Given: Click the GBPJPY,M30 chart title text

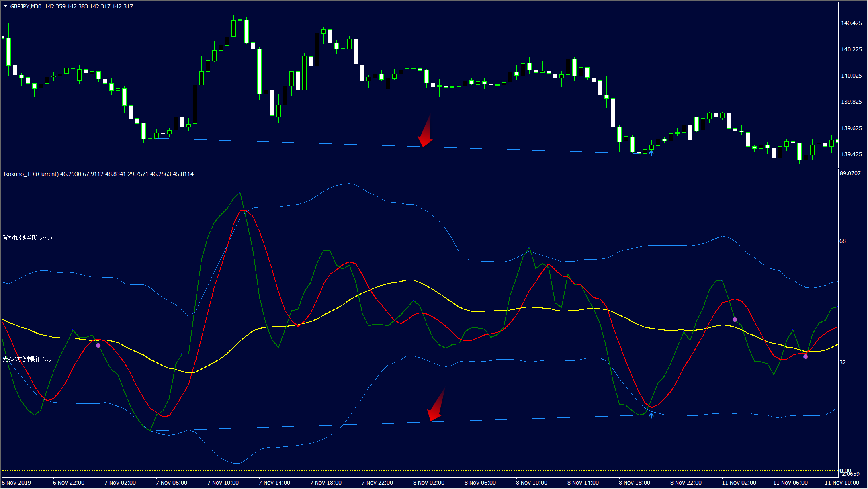Looking at the screenshot, I should (x=26, y=6).
